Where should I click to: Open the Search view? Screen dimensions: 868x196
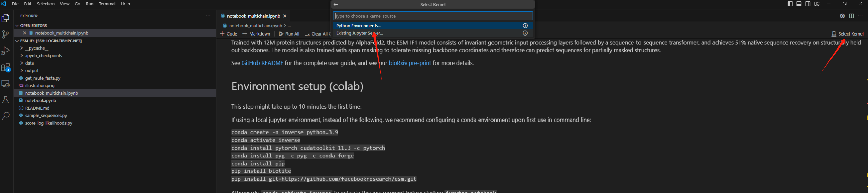[x=5, y=116]
